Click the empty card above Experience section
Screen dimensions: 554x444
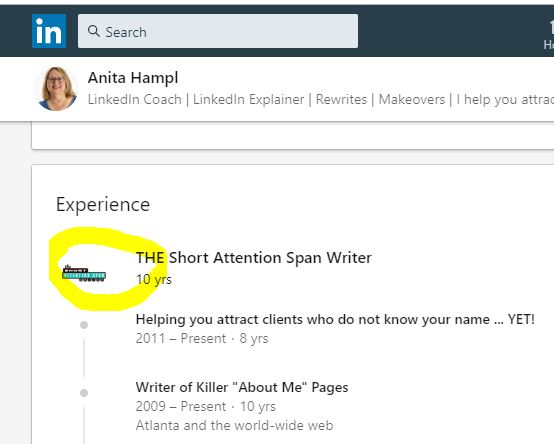click(x=293, y=136)
